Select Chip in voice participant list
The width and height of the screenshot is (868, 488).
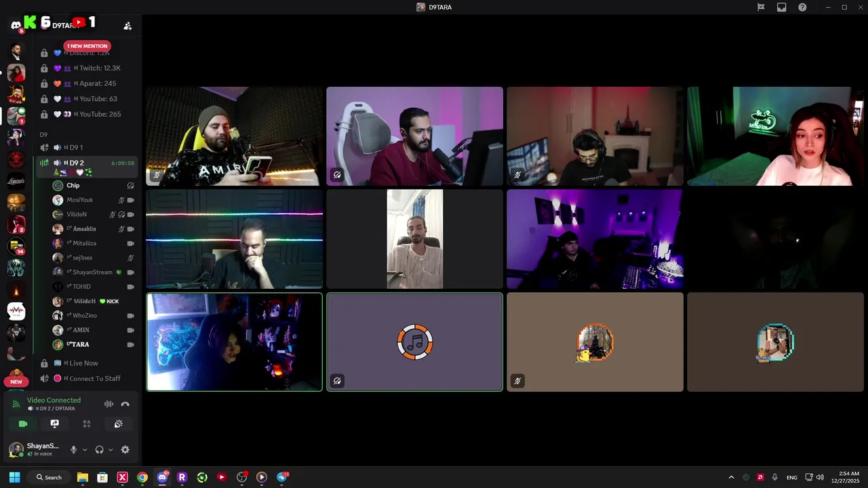(x=94, y=186)
